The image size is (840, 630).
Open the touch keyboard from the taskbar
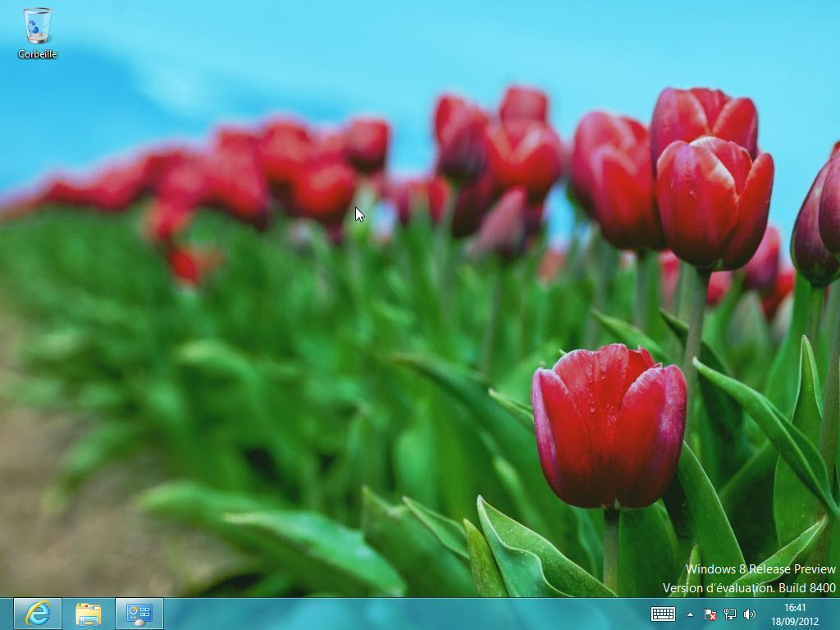(663, 614)
